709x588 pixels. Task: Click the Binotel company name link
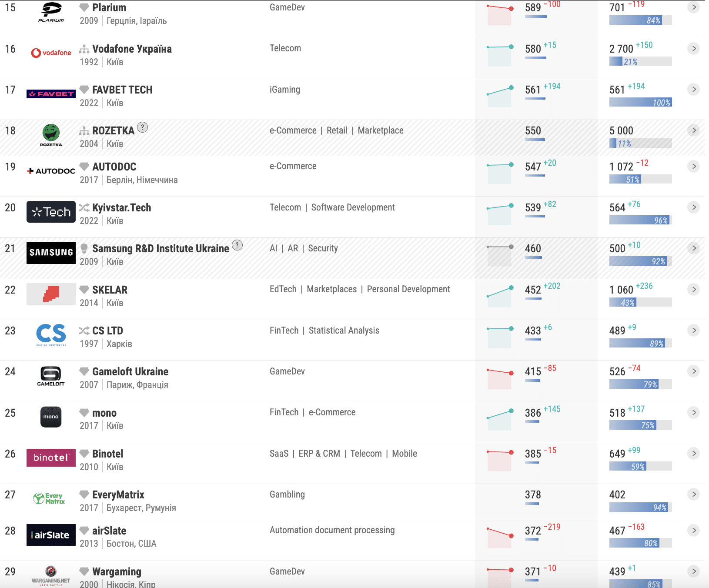click(107, 454)
